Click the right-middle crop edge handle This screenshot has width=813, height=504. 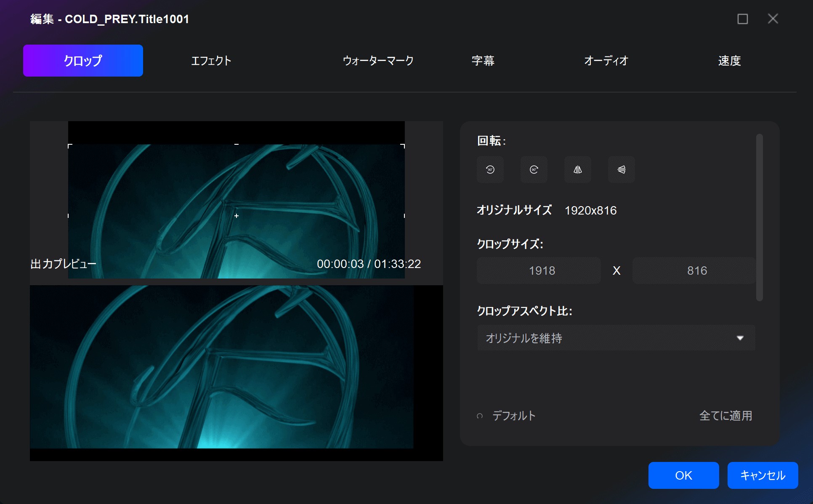[404, 216]
